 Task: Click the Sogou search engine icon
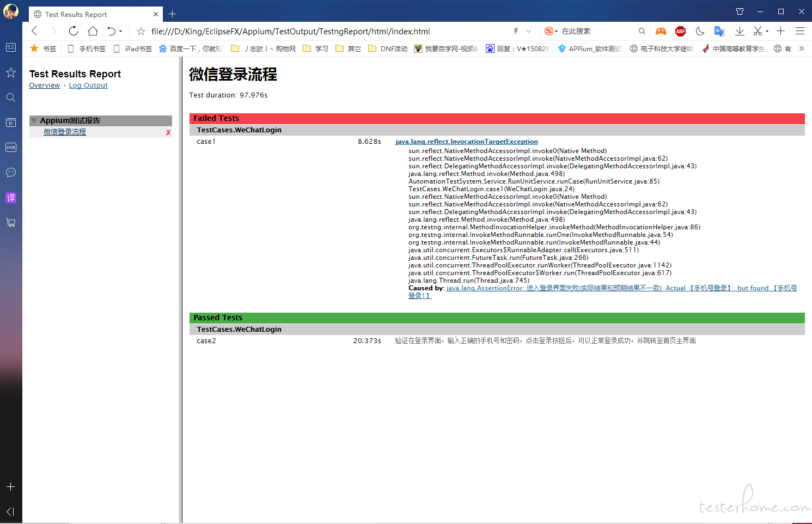click(x=549, y=31)
